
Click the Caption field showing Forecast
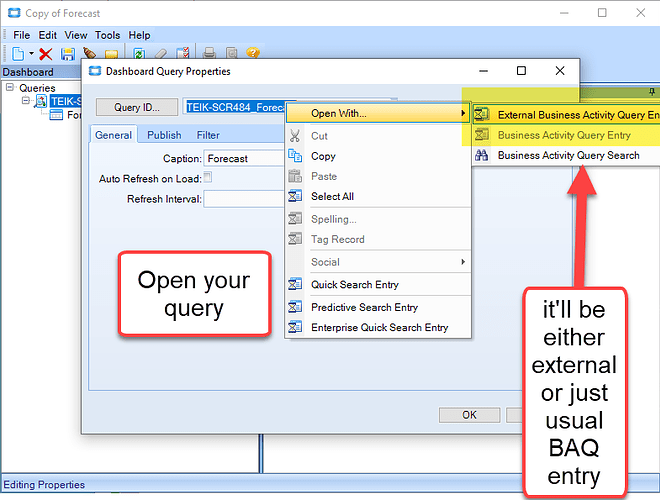coord(244,159)
